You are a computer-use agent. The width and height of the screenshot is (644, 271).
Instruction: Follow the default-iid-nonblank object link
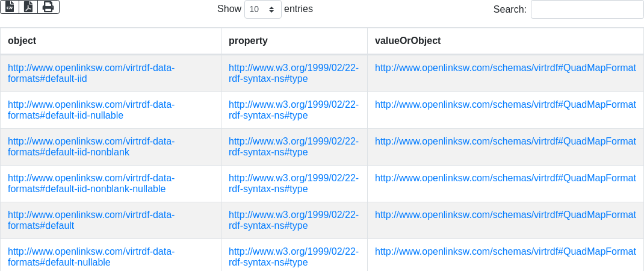point(91,146)
